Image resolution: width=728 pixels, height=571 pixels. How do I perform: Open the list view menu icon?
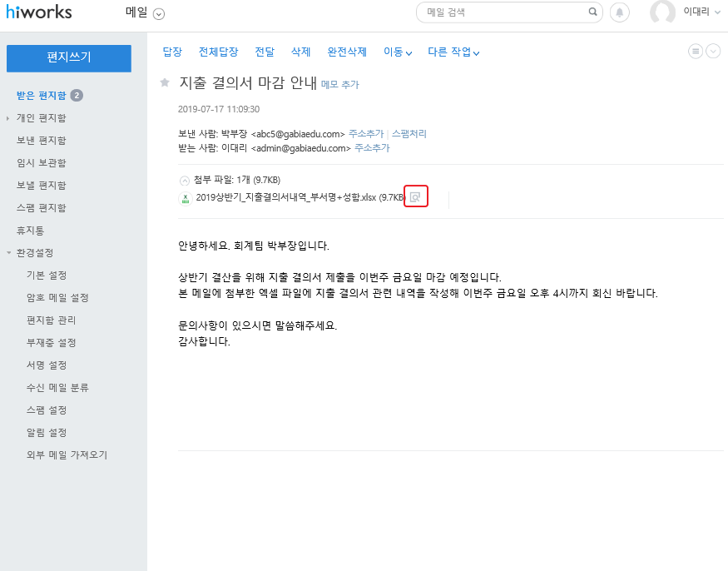coord(696,52)
